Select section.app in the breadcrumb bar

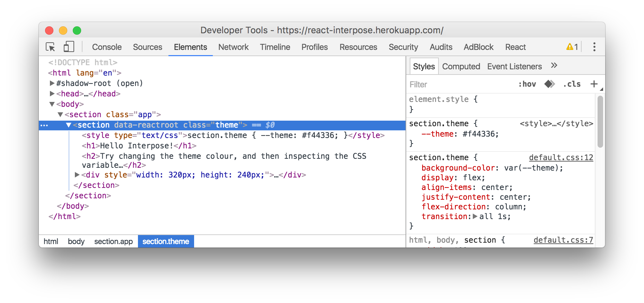[113, 241]
